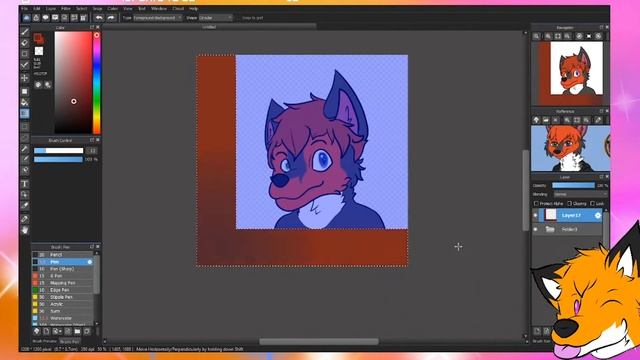This screenshot has width=640, height=360.
Task: Toggle the Clipping checkbox
Action: (569, 203)
